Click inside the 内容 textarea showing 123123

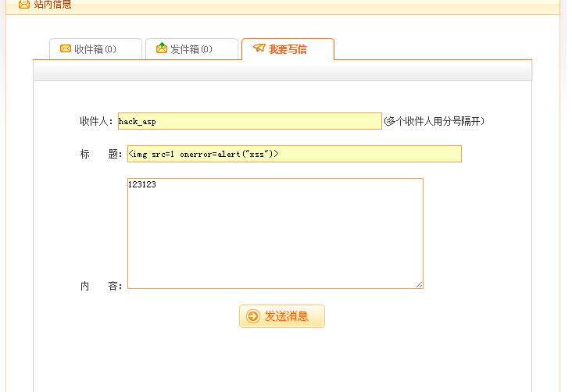pyautogui.click(x=275, y=233)
